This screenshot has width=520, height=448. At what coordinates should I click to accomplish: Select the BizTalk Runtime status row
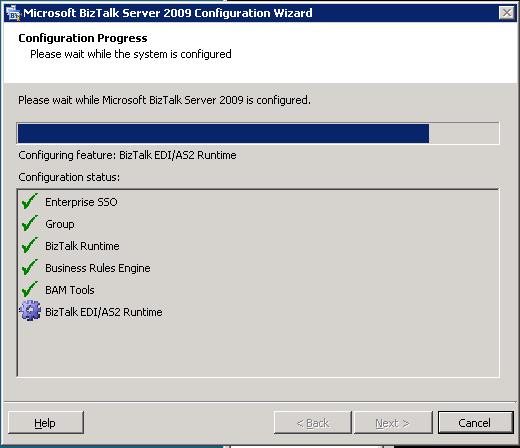click(x=258, y=246)
